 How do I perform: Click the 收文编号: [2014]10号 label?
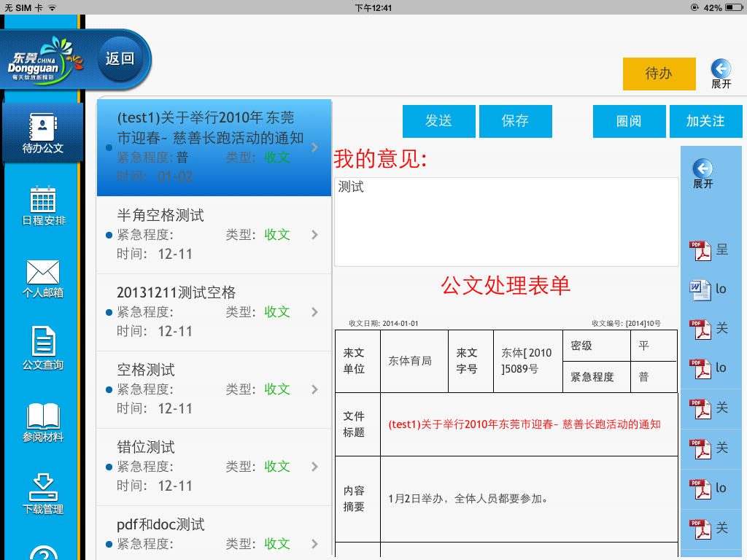click(626, 323)
